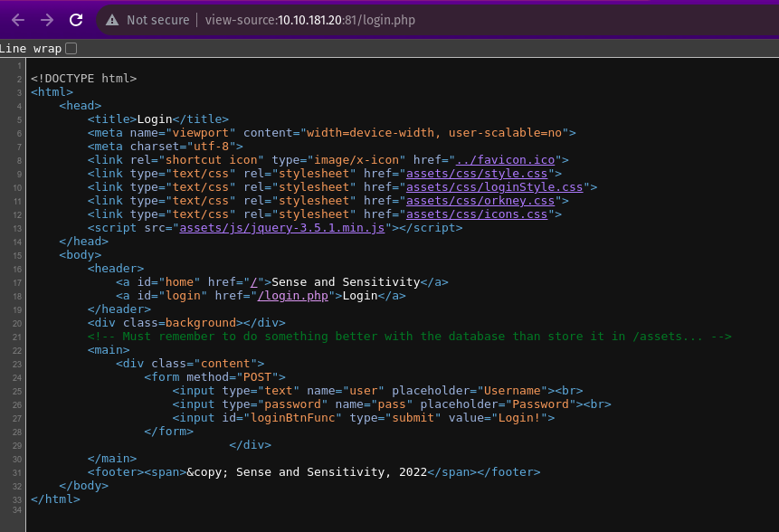779x532 pixels.
Task: Click the footer copyright source line
Action: pos(313,472)
